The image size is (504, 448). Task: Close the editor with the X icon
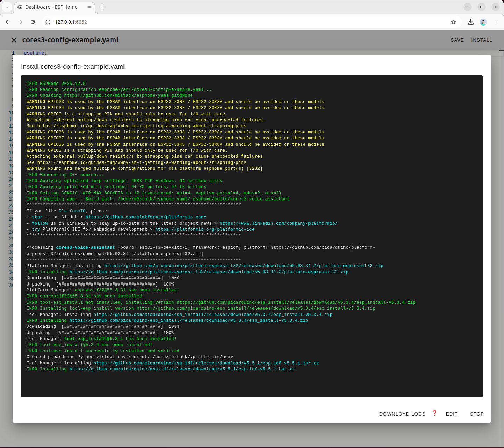pyautogui.click(x=14, y=40)
